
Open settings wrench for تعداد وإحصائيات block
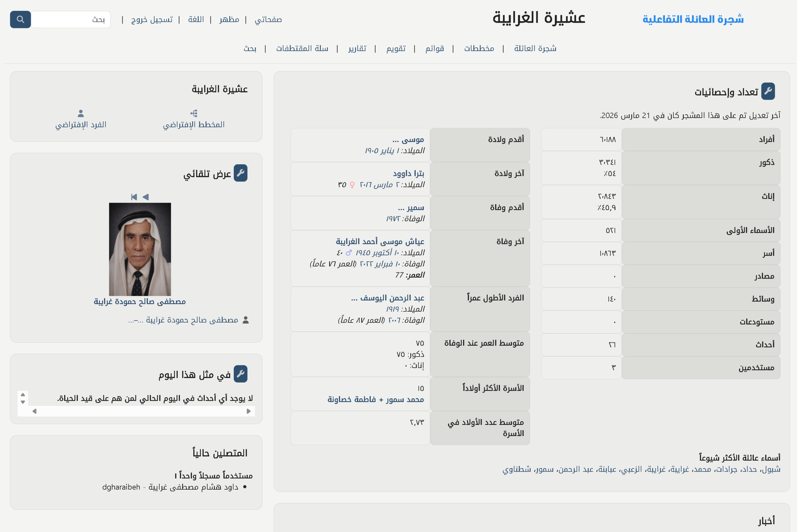(768, 91)
